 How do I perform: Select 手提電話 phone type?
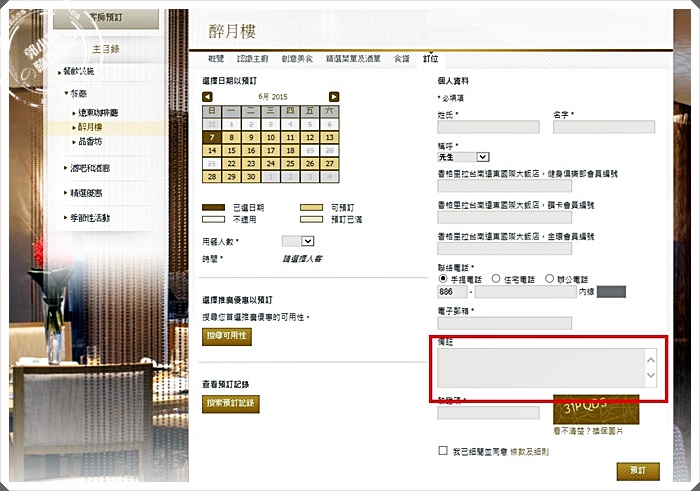tap(444, 279)
